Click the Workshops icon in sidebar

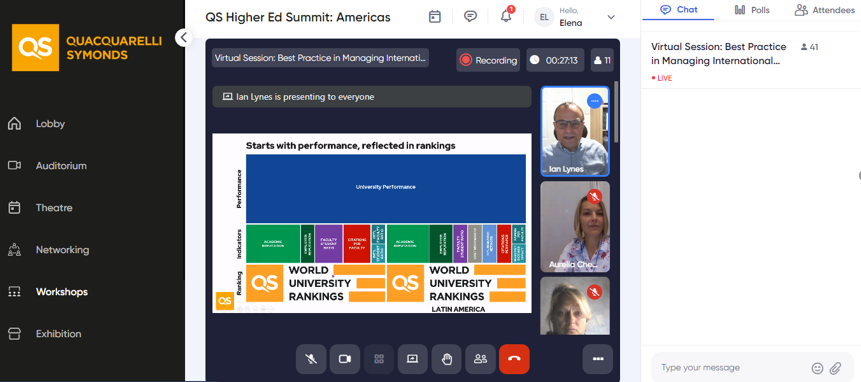pos(14,292)
